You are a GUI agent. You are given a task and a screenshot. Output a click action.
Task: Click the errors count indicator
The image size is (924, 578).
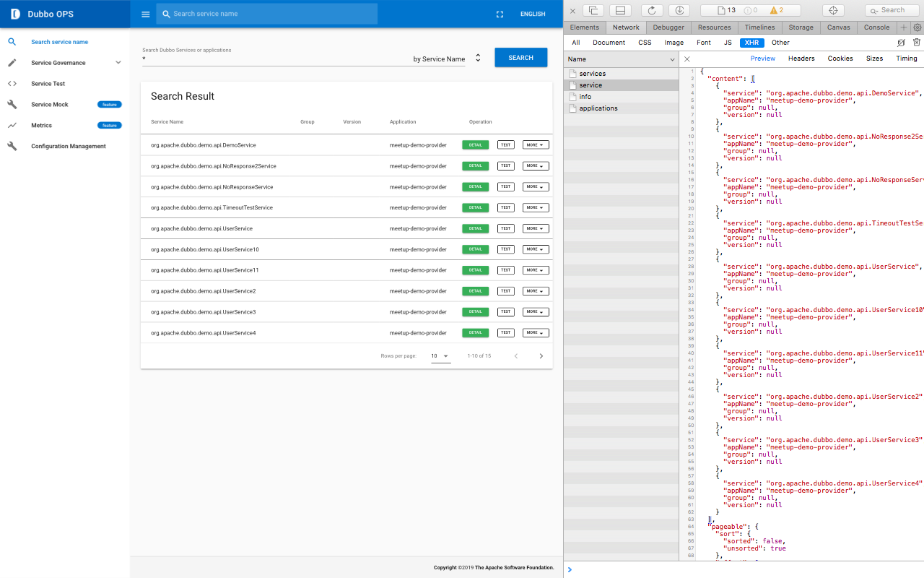pyautogui.click(x=751, y=10)
